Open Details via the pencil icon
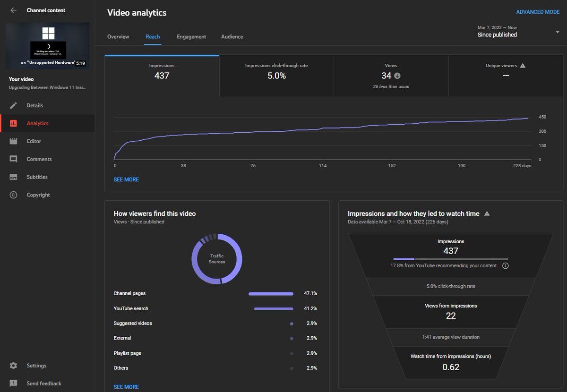The height and width of the screenshot is (392, 567). [x=14, y=105]
